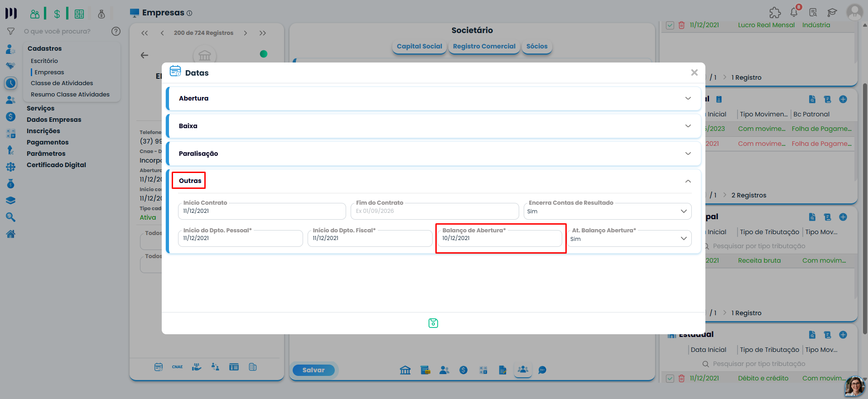Image resolution: width=868 pixels, height=399 pixels.
Task: Click the help question mark beside the search box
Action: point(116,31)
